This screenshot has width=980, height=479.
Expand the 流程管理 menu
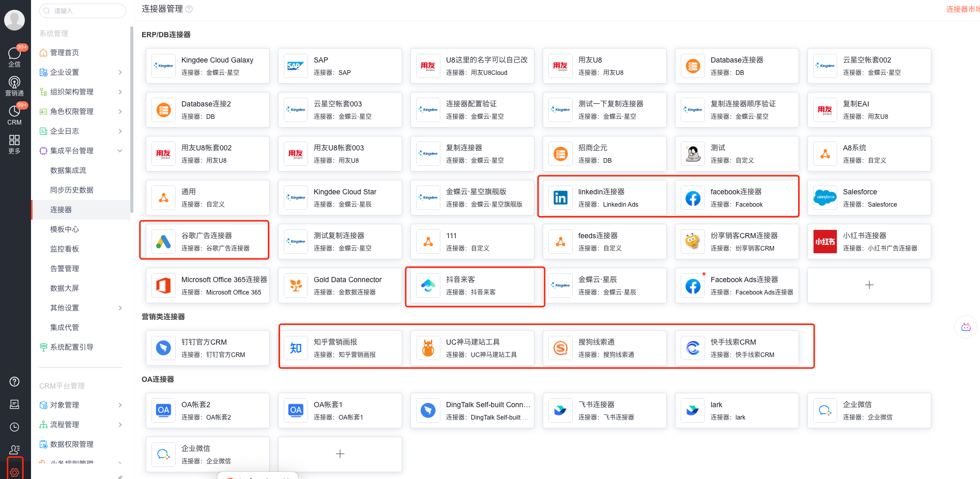[x=120, y=425]
